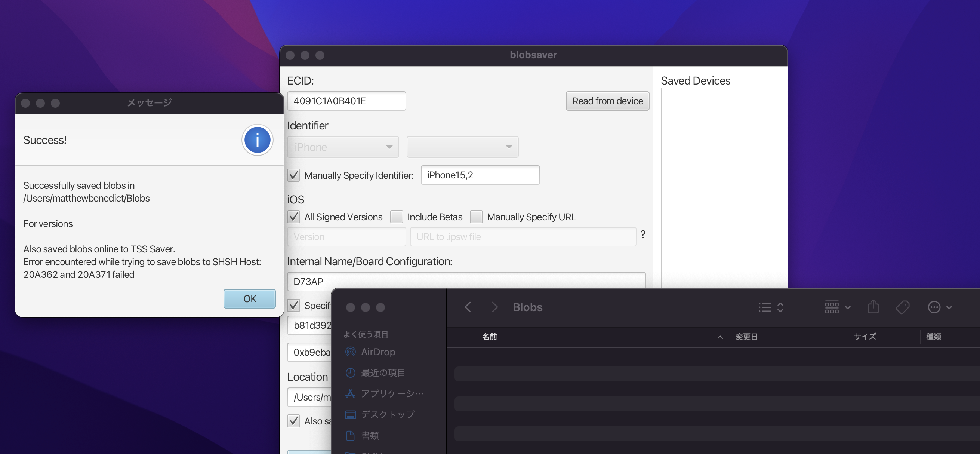Select AirDrop in the Finder sidebar
This screenshot has width=980, height=454.
378,352
